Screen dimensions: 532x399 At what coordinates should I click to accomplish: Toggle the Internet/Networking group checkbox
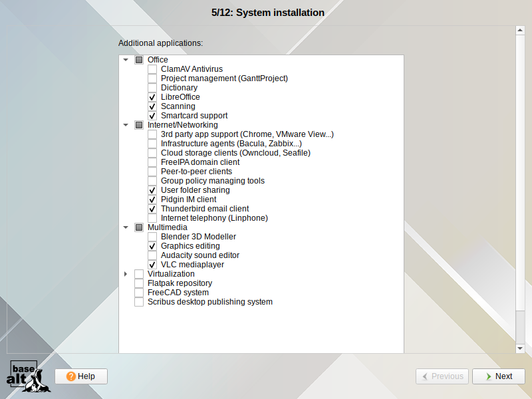pos(139,125)
